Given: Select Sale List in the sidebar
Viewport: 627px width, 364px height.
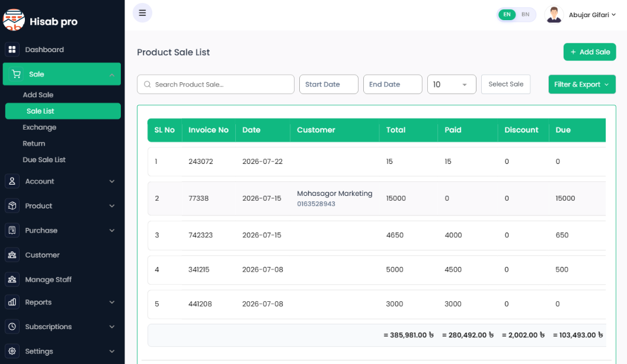Looking at the screenshot, I should [63, 111].
